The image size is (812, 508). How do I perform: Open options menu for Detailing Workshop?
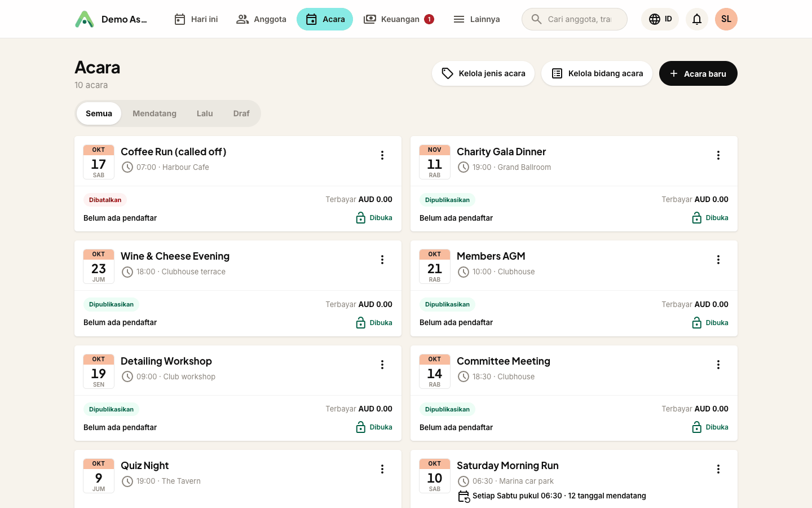click(382, 365)
